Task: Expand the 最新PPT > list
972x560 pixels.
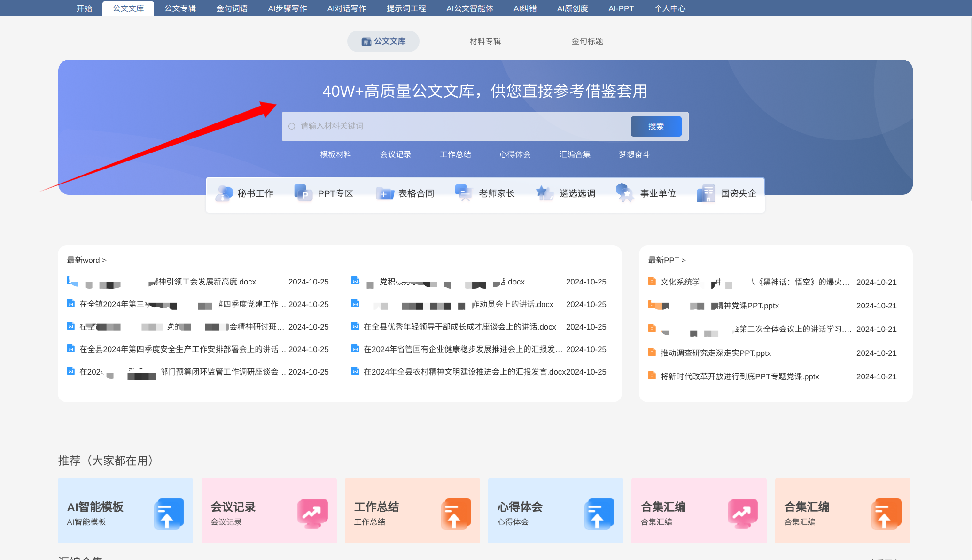Action: pyautogui.click(x=667, y=260)
